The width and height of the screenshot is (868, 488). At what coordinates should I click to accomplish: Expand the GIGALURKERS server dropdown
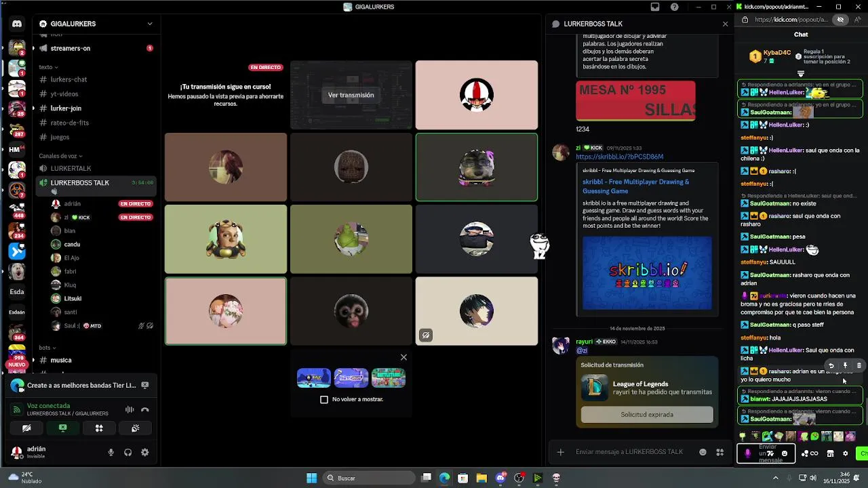[x=150, y=24]
